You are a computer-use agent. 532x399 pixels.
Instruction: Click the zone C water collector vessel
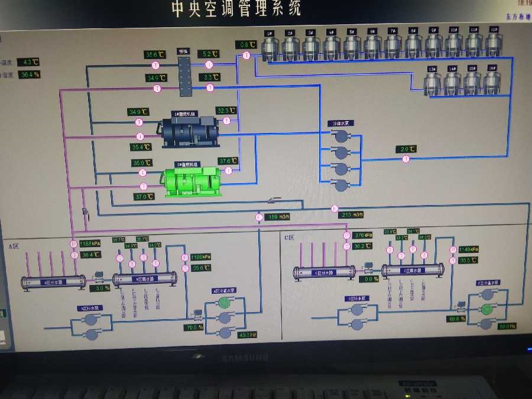click(413, 271)
